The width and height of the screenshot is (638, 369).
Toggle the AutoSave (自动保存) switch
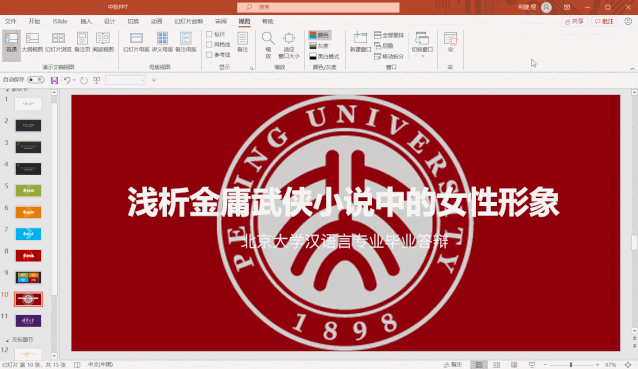click(35, 80)
